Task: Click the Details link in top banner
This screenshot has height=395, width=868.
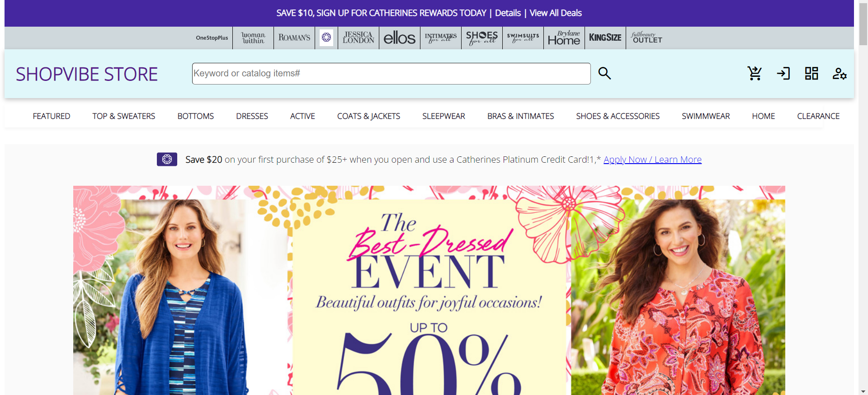Action: [508, 13]
